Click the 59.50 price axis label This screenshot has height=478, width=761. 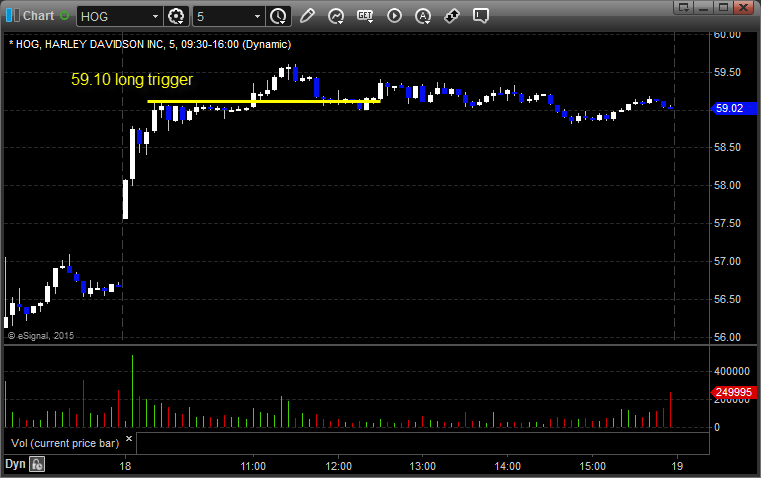point(728,72)
